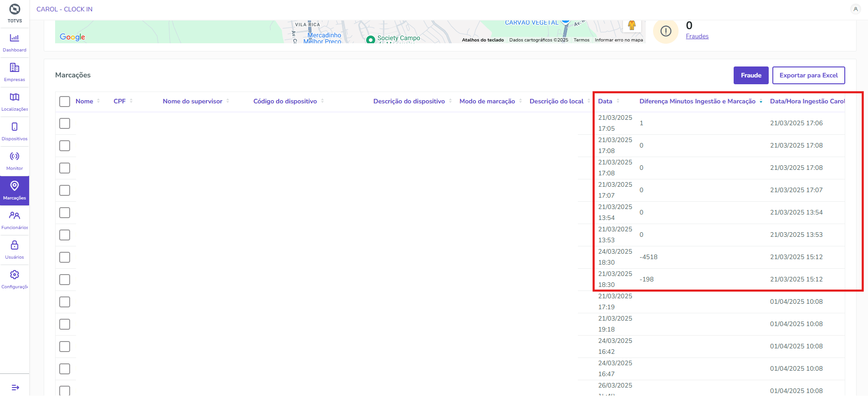Check the row dated 21/03/2025 19:18
Viewport: 868px width, 398px height.
point(65,324)
